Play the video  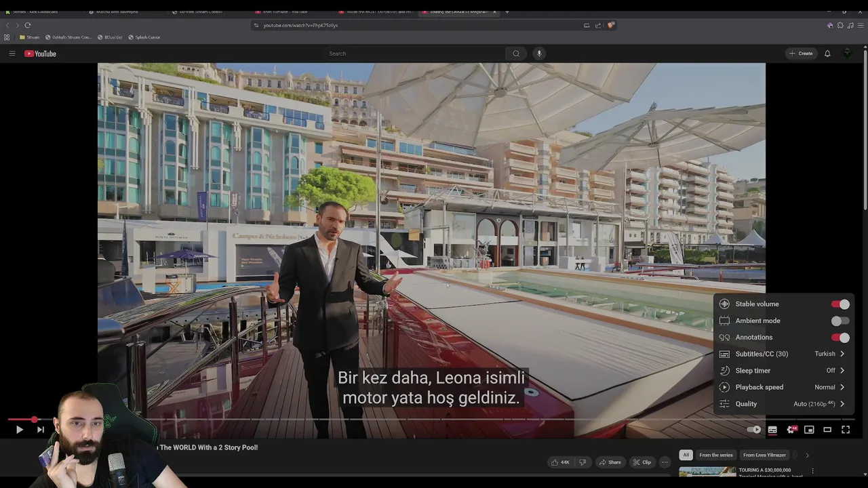click(x=19, y=430)
